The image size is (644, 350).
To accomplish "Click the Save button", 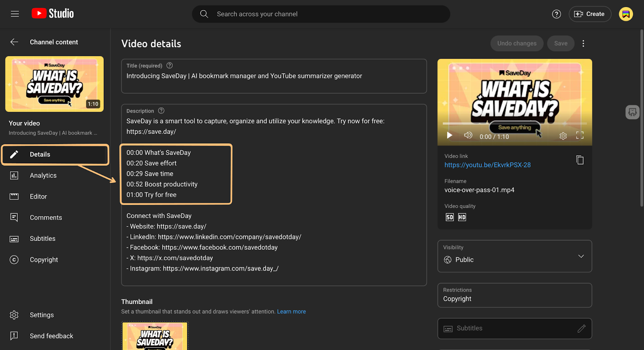I will [561, 43].
